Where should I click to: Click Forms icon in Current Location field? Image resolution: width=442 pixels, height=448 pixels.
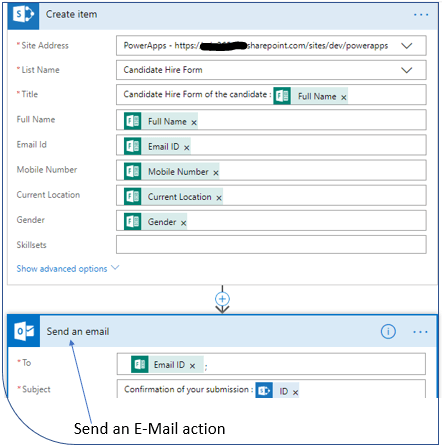coord(132,197)
